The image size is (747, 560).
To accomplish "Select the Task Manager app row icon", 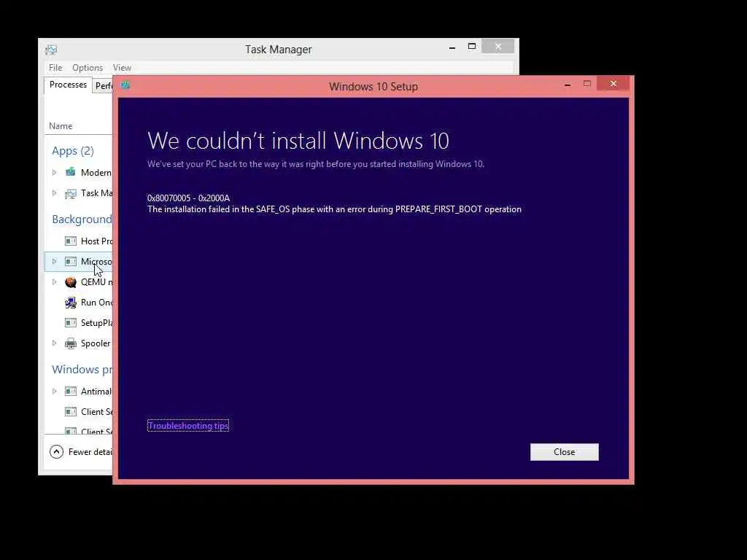I will pyautogui.click(x=71, y=193).
